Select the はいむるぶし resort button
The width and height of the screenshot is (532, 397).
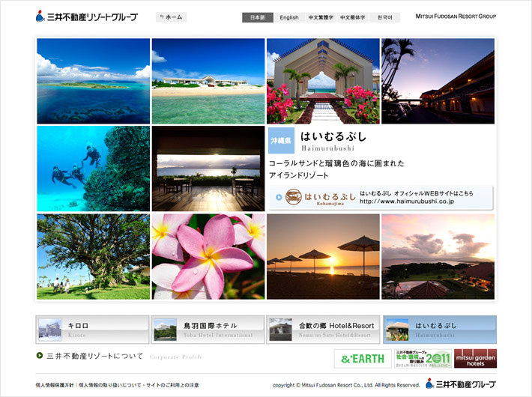(x=440, y=330)
